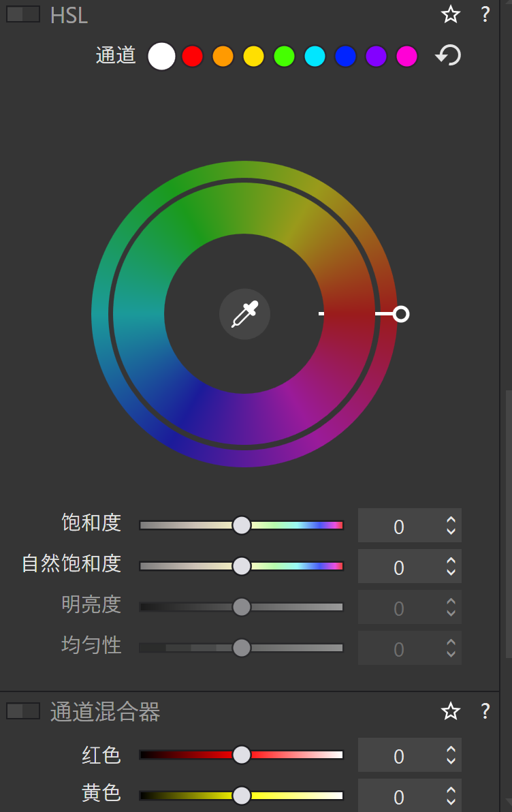Click the hue wheel handle circle
This screenshot has height=812, width=512.
[401, 314]
